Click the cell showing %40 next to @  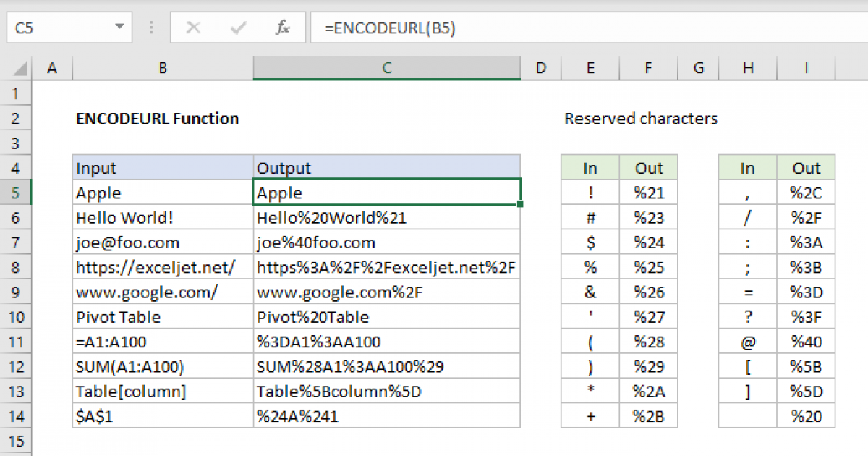coord(806,341)
